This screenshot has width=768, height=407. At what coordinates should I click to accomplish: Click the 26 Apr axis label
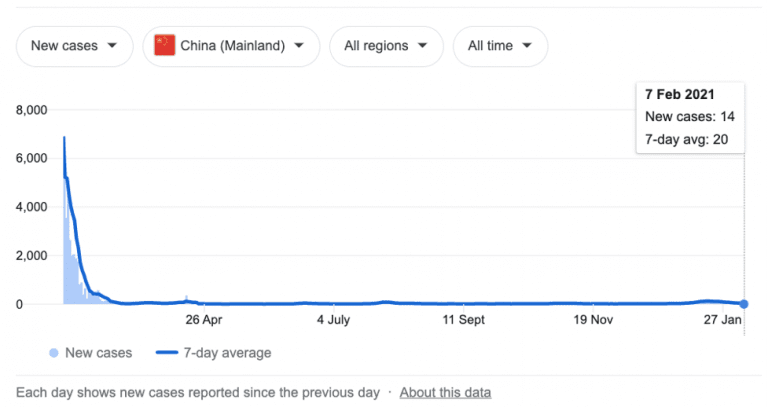pos(204,320)
